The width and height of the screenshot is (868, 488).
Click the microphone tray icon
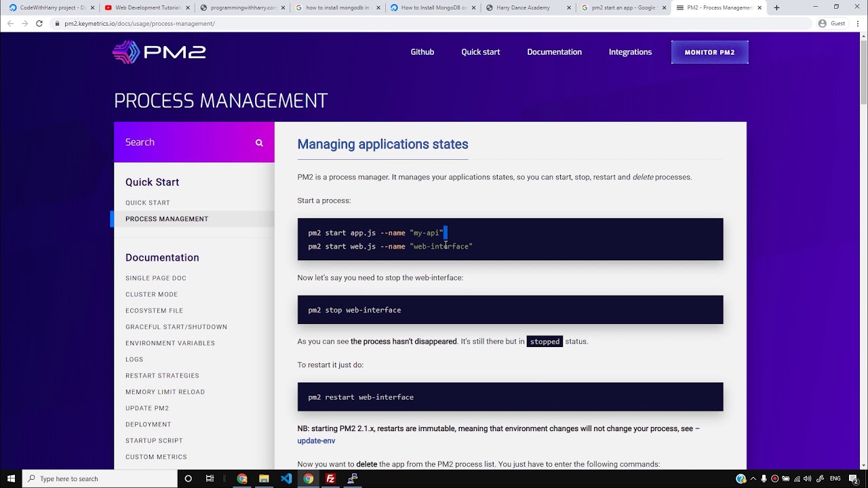tap(764, 479)
